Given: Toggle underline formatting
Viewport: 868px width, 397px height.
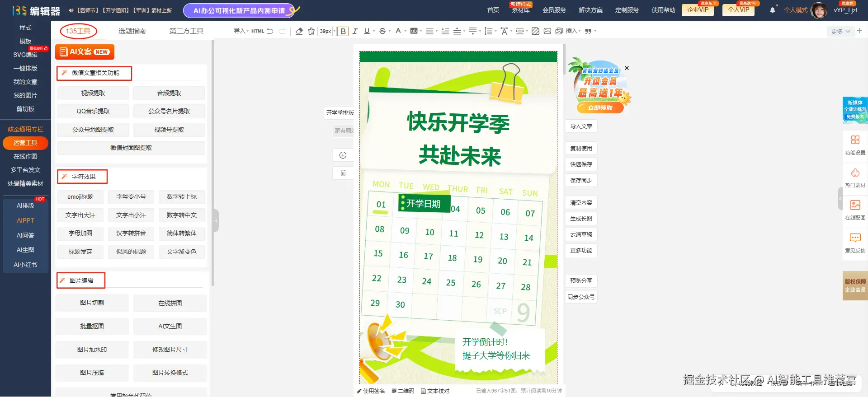Looking at the screenshot, I should tap(367, 31).
